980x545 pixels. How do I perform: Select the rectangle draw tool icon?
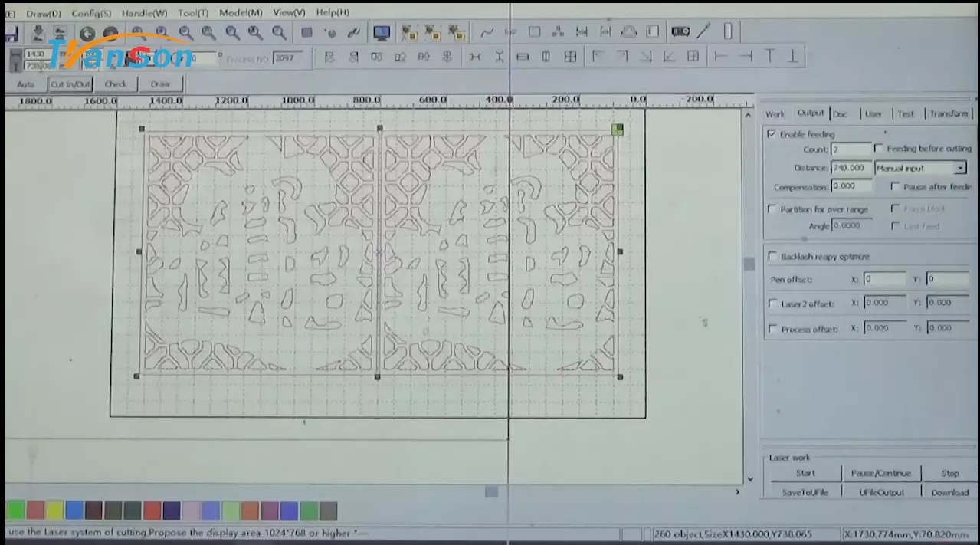pos(535,32)
